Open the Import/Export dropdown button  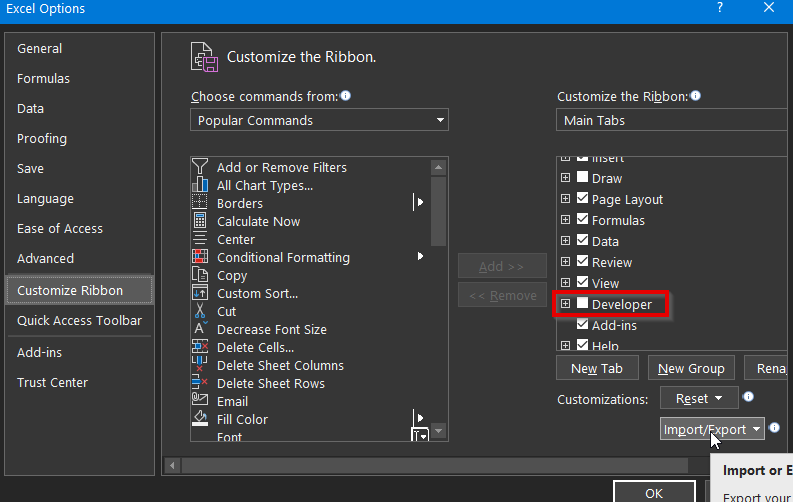coord(712,429)
